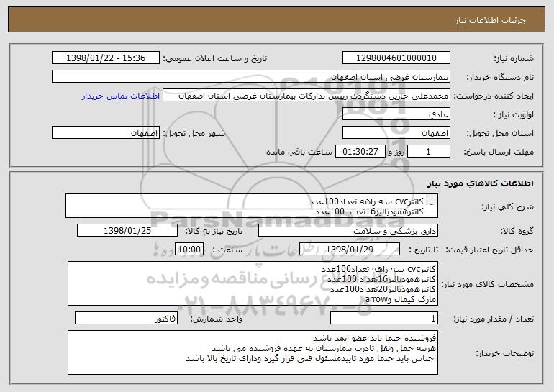The image size is (554, 392).
Task: Click the required goods specifications text area (مشخصات کالای مورد نیاز)
Action: tap(253, 283)
